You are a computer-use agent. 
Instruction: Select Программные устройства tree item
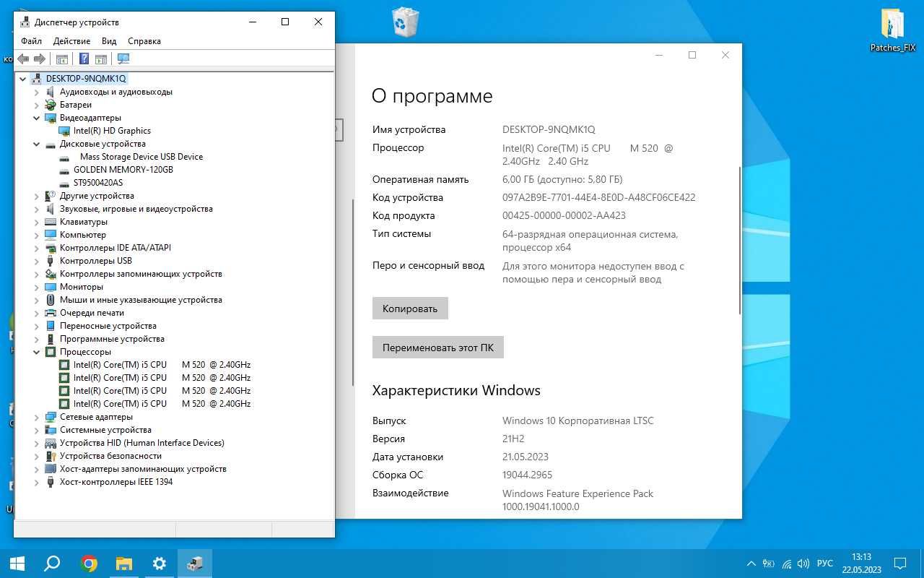(112, 339)
